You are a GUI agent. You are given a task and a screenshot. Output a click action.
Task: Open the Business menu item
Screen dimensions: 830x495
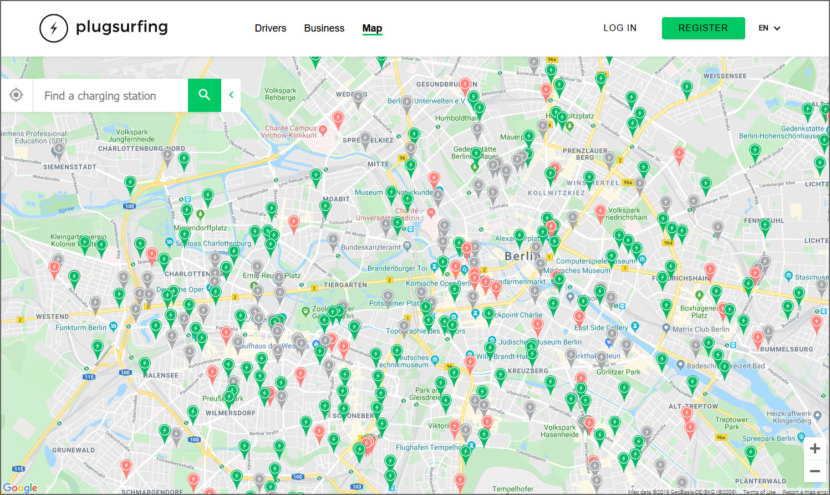coord(324,28)
